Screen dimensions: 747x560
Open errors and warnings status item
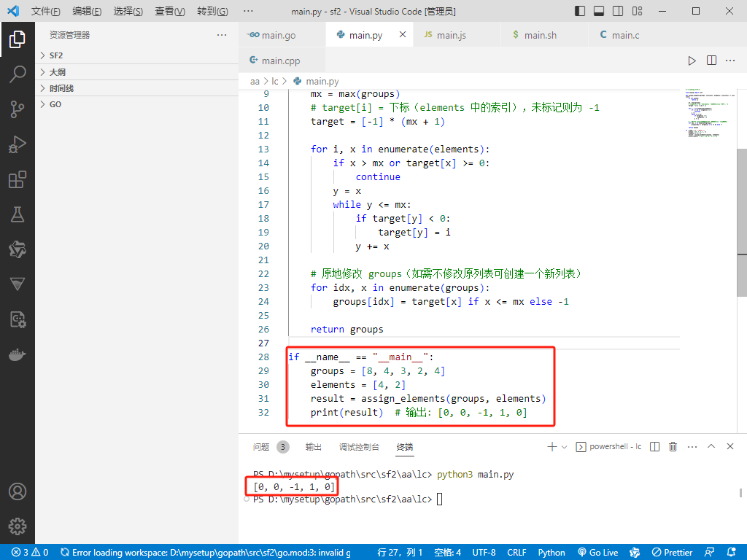(x=30, y=553)
